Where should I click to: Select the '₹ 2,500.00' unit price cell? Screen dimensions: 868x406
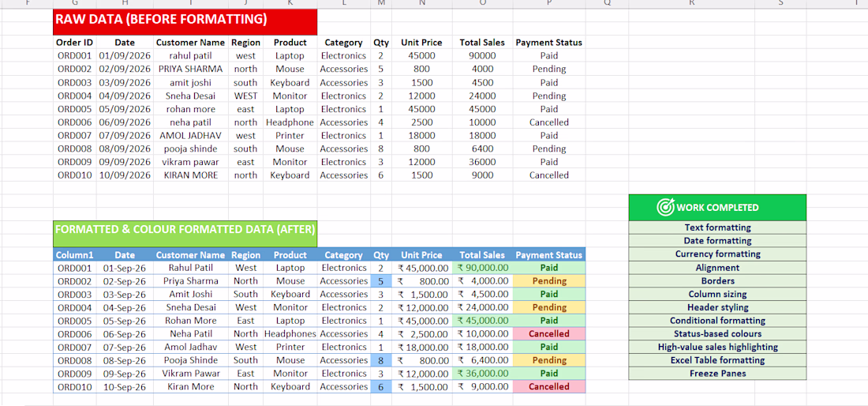(x=422, y=334)
